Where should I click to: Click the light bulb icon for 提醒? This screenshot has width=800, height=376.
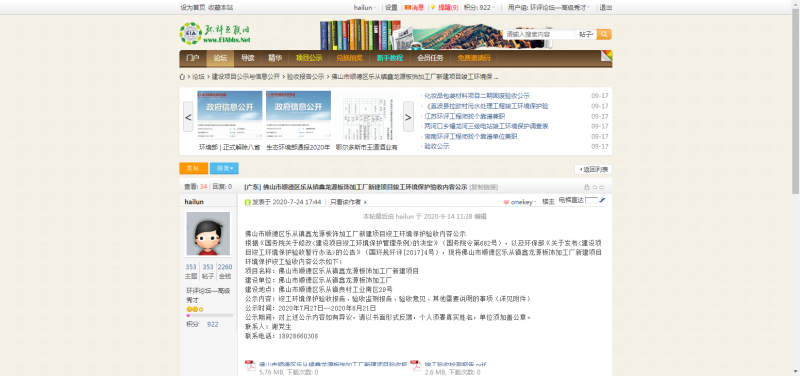point(433,7)
